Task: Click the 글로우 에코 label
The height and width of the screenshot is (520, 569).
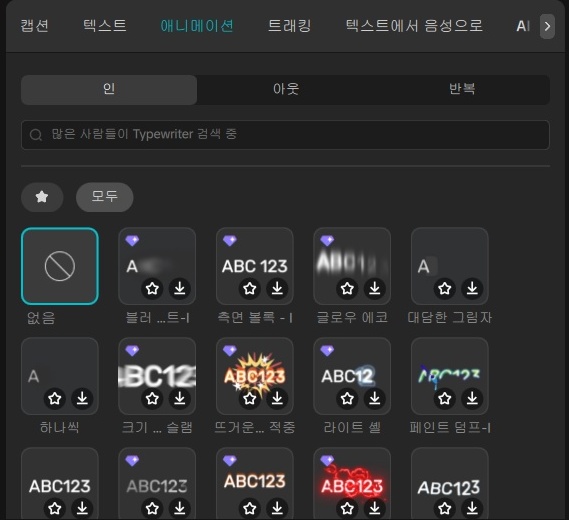Action: point(352,318)
